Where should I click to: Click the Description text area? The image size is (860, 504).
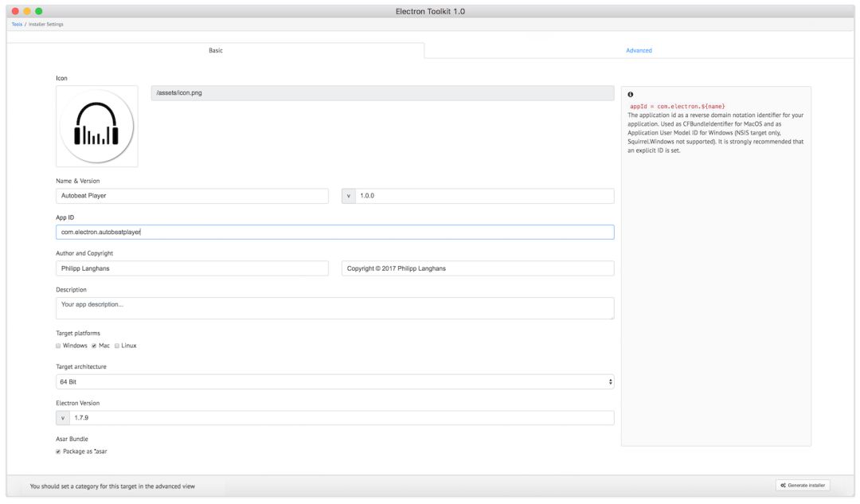(334, 308)
